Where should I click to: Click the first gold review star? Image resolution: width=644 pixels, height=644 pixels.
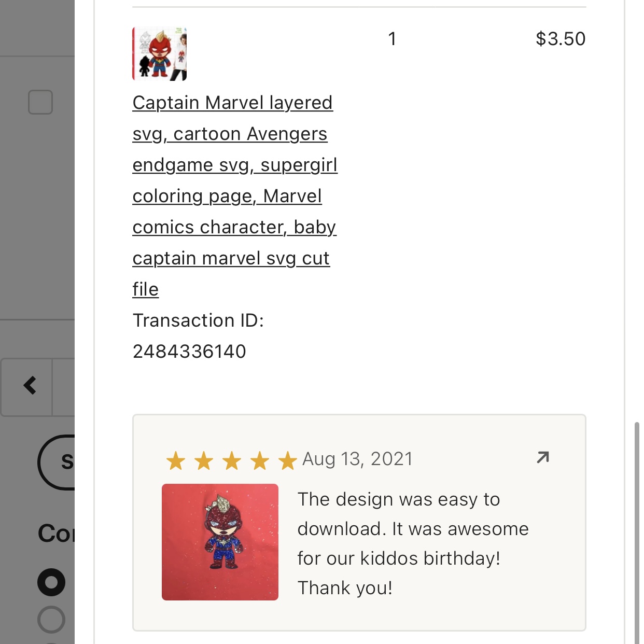point(176,460)
